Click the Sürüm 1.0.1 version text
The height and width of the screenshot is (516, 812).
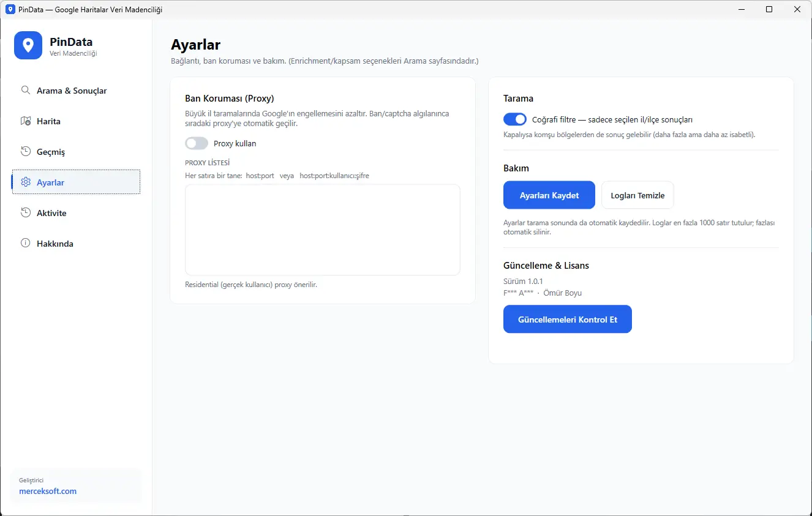pyautogui.click(x=523, y=282)
